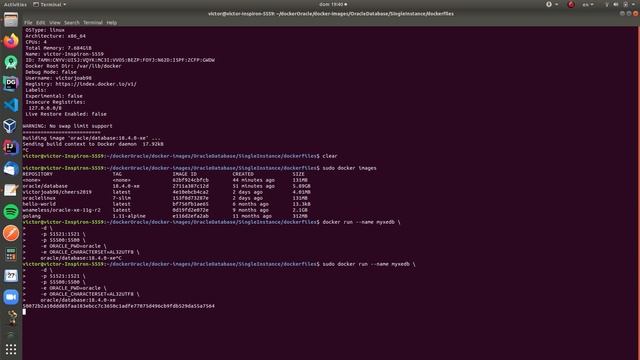The image size is (640, 360).
Task: Open the clock showing 'dom 19:40'
Action: pyautogui.click(x=333, y=4)
